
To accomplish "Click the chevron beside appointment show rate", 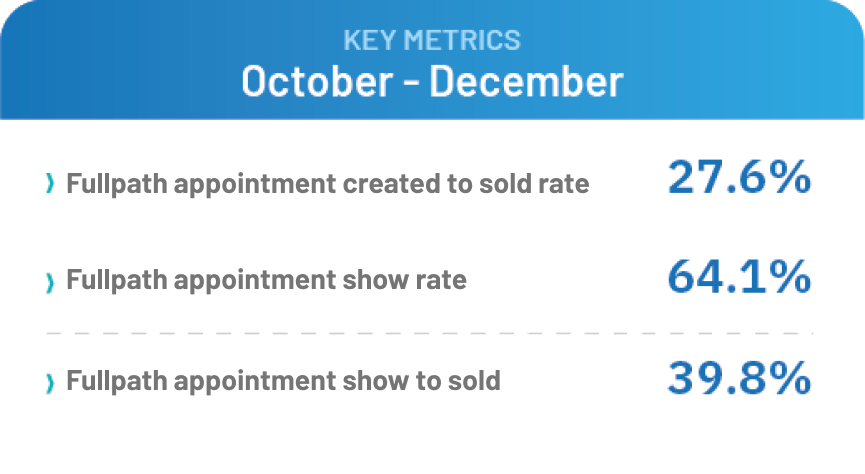I will [x=50, y=283].
